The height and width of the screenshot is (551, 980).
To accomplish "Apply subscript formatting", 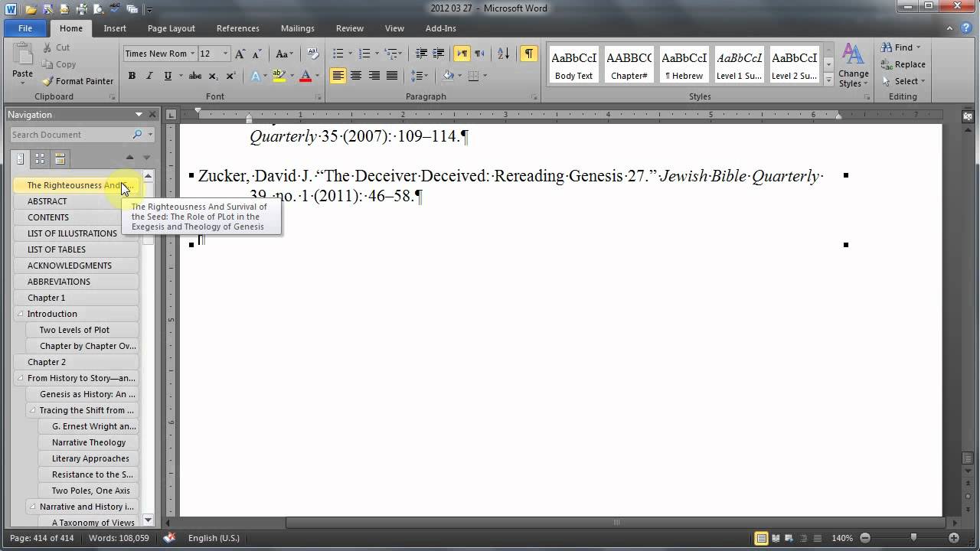I will [213, 76].
